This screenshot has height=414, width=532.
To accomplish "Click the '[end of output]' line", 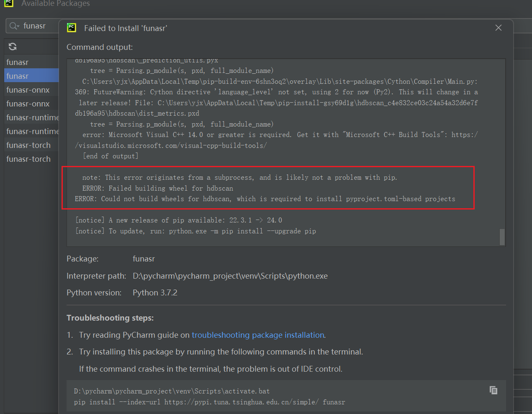I will click(x=111, y=156).
